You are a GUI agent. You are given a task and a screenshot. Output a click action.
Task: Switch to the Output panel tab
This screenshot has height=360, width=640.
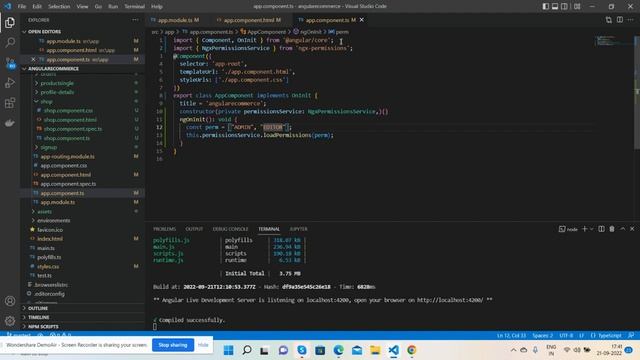194,229
